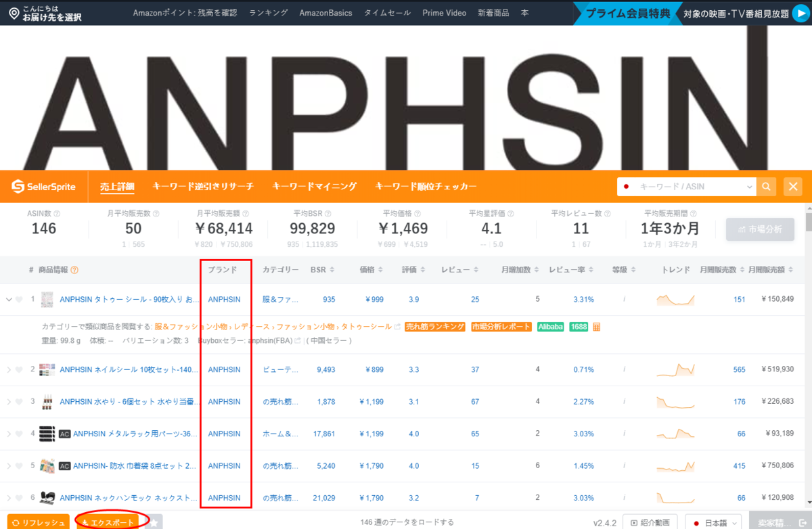
Task: Expand details of row 5 巾着袋
Action: coord(9,466)
